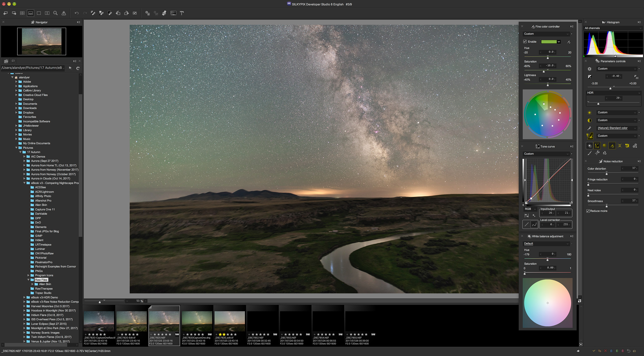The height and width of the screenshot is (356, 644).
Task: Click the green color swatch in Fine color controller
Action: (x=549, y=42)
